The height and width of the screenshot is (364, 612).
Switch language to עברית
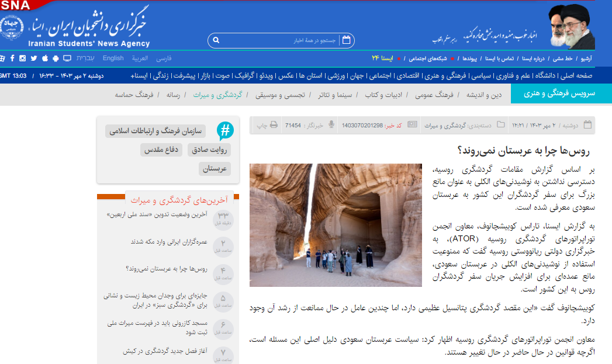85,58
